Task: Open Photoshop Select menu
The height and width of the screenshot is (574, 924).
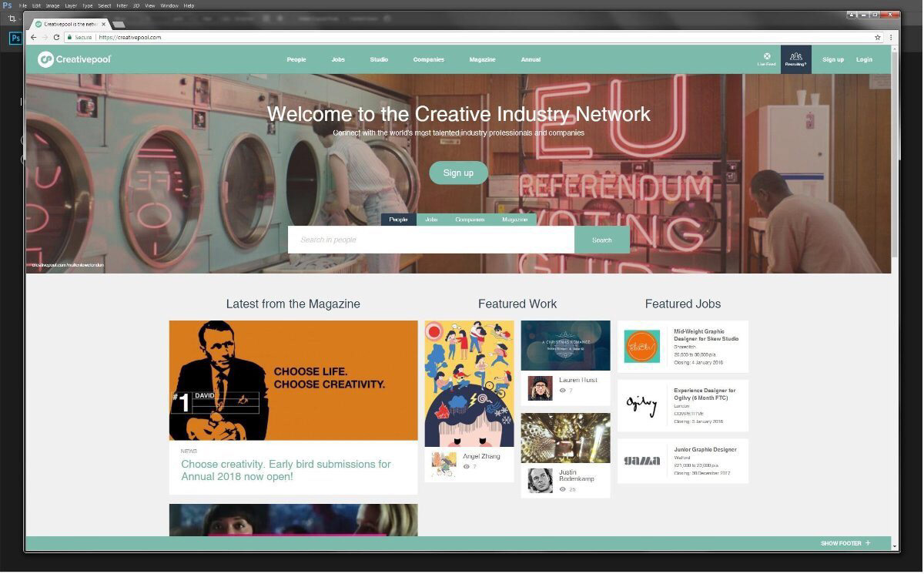Action: [x=105, y=5]
